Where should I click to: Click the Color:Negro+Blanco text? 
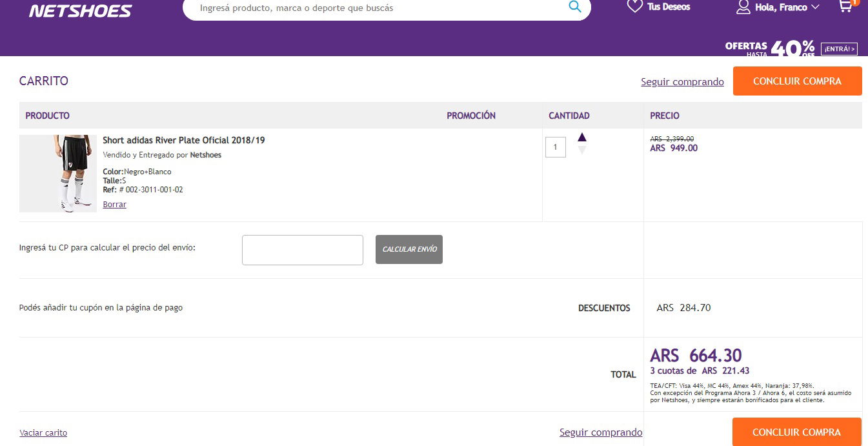click(137, 172)
